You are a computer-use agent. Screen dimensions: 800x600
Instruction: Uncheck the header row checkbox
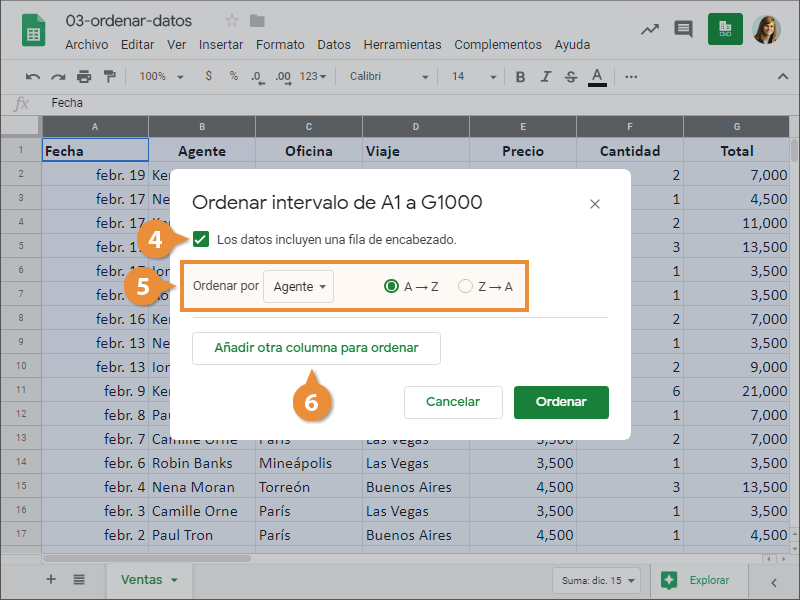pyautogui.click(x=202, y=239)
